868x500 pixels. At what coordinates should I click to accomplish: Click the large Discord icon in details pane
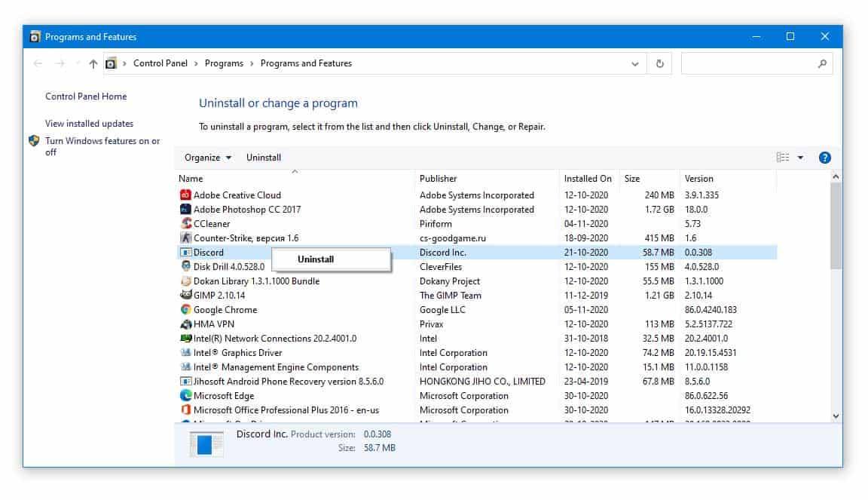coord(206,444)
